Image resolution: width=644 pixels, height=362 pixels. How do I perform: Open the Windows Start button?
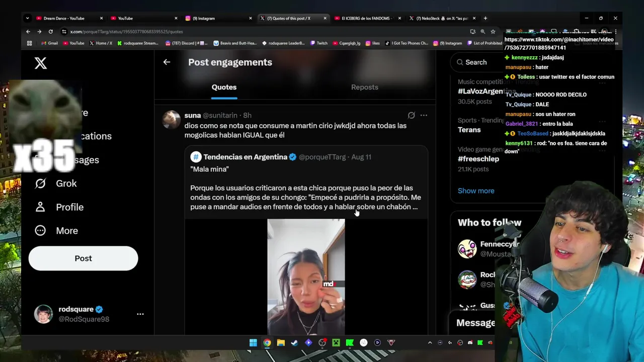pos(253,343)
